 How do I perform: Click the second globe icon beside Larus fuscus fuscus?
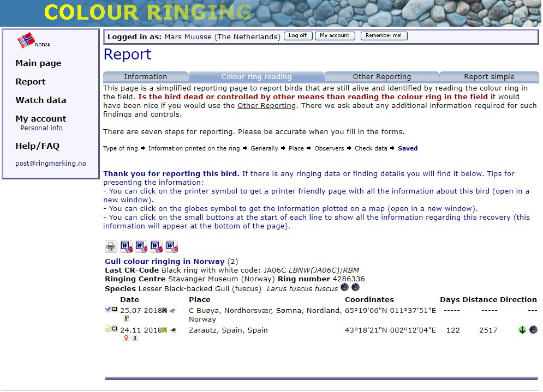(356, 287)
